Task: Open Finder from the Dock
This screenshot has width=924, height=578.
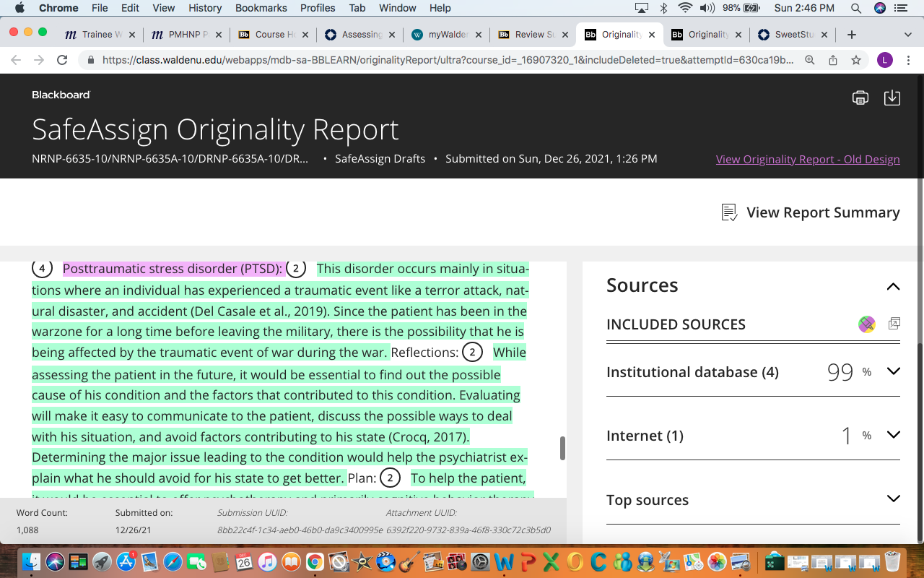Action: coord(32,561)
